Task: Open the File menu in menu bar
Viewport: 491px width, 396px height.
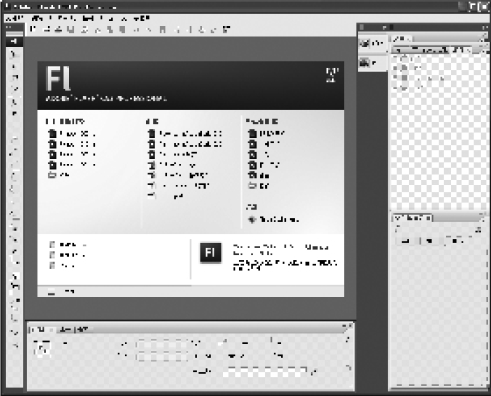Action: (14, 18)
